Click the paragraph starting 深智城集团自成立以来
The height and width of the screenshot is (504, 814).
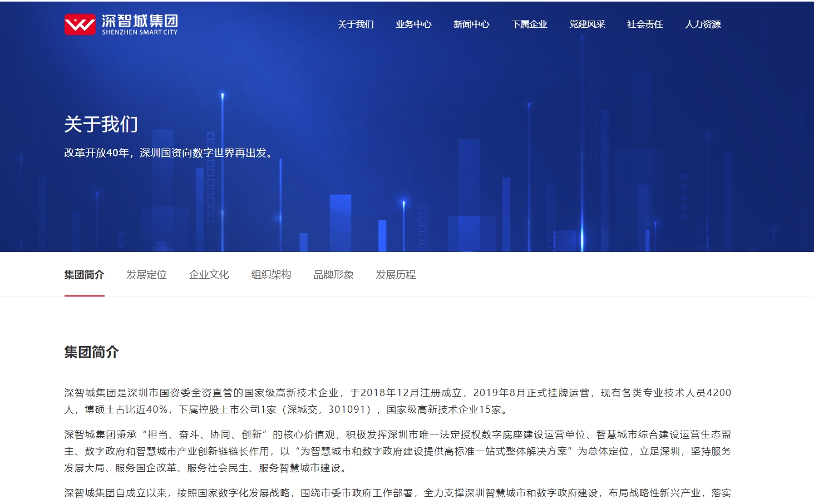click(x=397, y=493)
